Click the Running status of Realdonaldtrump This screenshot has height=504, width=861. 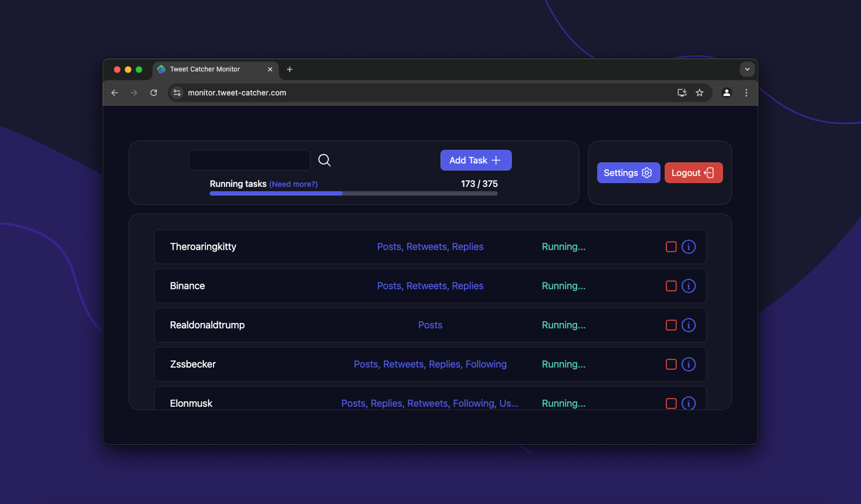tap(563, 325)
